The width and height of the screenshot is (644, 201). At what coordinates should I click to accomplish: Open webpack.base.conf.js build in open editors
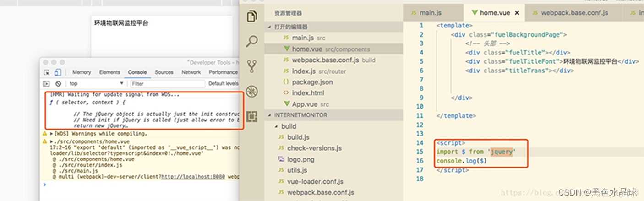[x=334, y=60]
